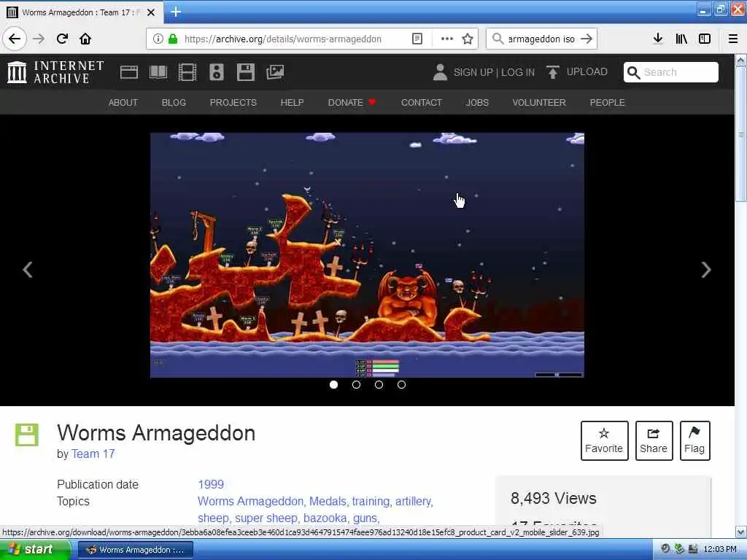Open the BLOG menu item
Viewport: 747px width, 560px height.
pyautogui.click(x=174, y=102)
